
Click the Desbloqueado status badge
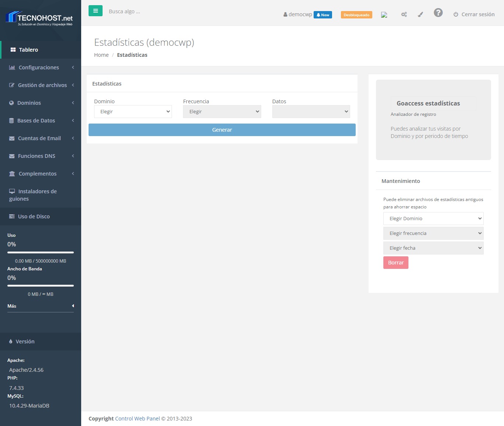click(356, 15)
